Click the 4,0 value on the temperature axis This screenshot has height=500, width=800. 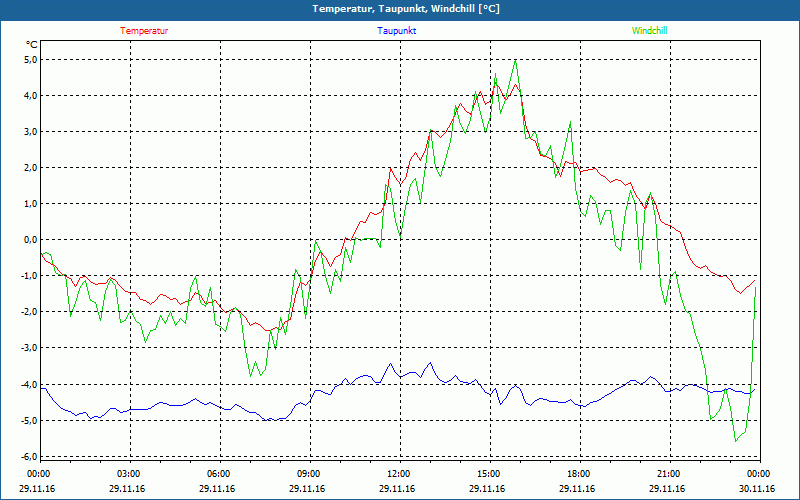pos(31,95)
